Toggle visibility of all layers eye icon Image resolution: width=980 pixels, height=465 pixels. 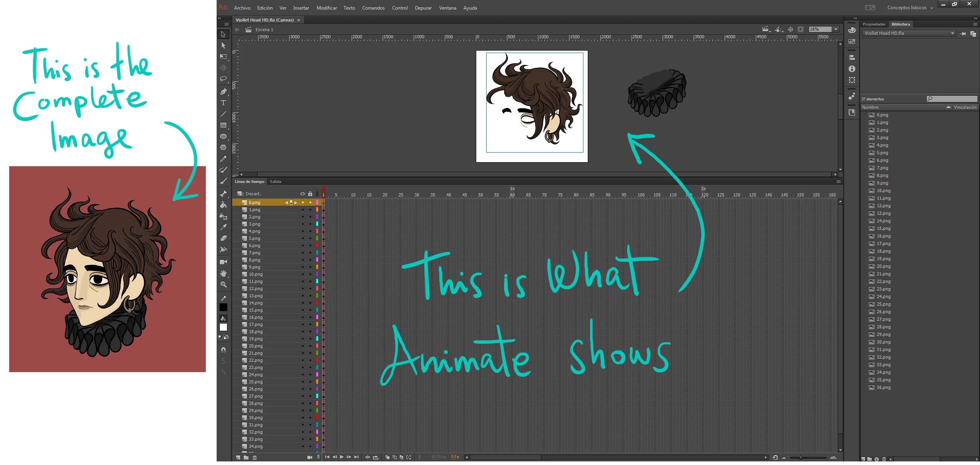click(303, 194)
